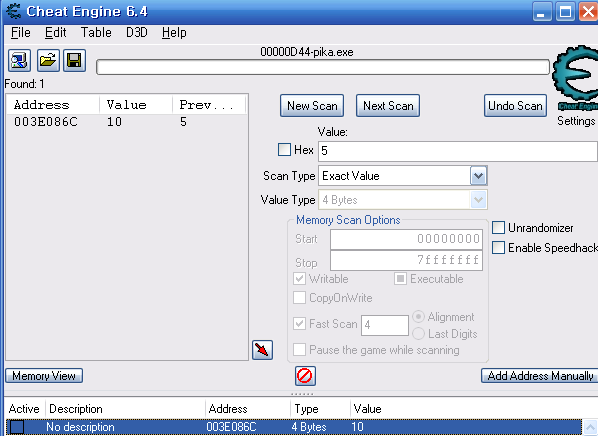Open the Value Type dropdown
598x436 pixels.
pyautogui.click(x=479, y=199)
